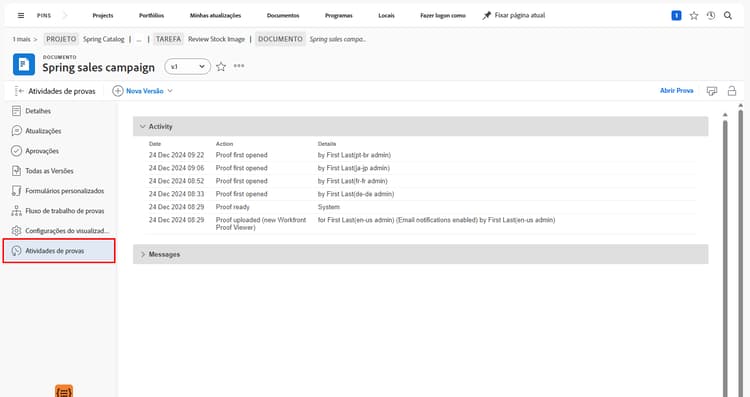750x397 pixels.
Task: Click the Date column header
Action: click(155, 143)
